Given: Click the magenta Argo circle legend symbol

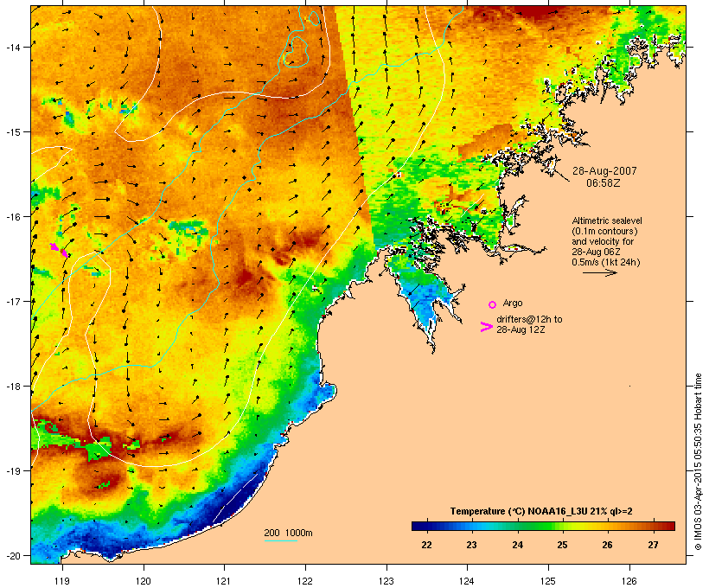Looking at the screenshot, I should pos(493,304).
